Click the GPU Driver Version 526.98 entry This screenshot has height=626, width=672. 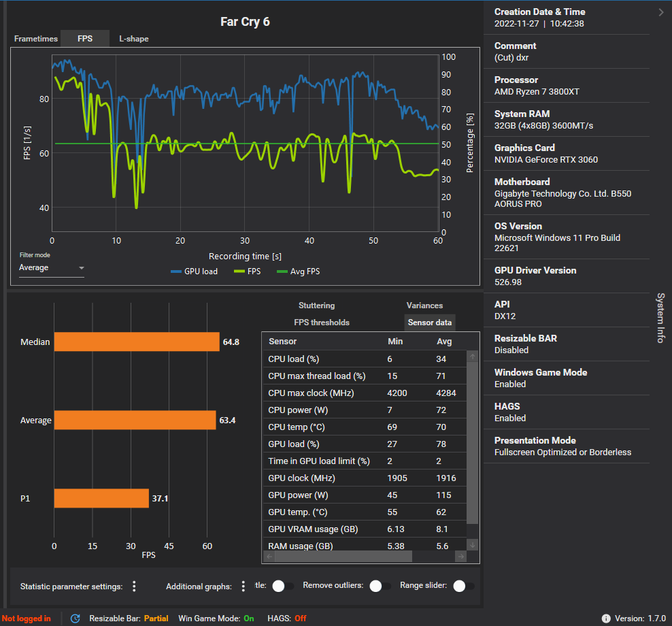[x=567, y=276]
